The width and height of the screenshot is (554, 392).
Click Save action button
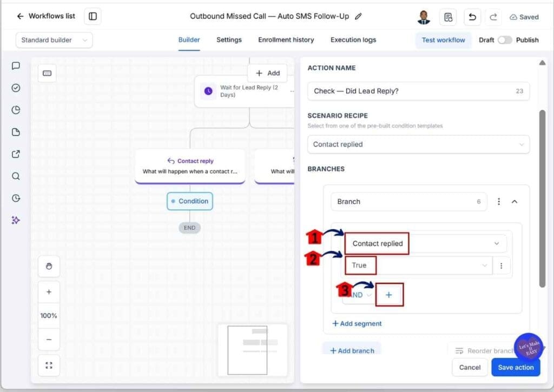pos(516,367)
